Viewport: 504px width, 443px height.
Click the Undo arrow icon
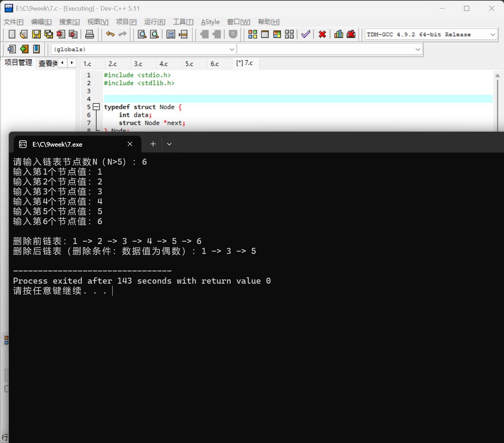click(110, 34)
